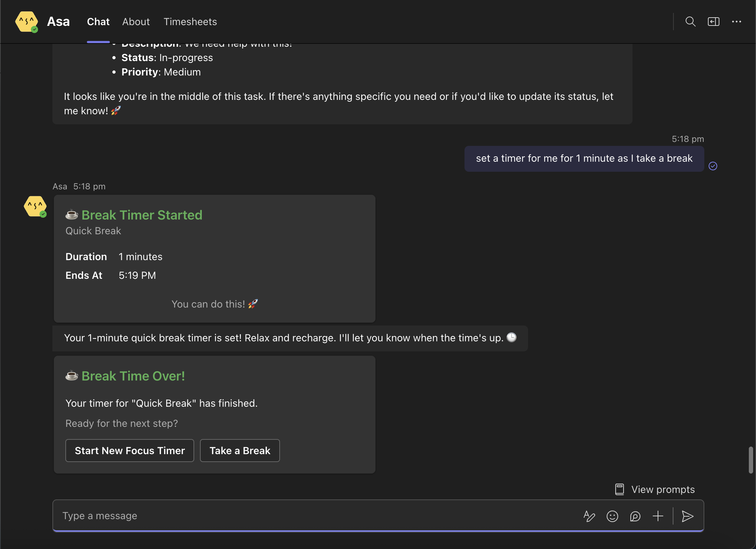Click Asa's avatar beside Break Timer message
The image size is (756, 549).
click(35, 206)
